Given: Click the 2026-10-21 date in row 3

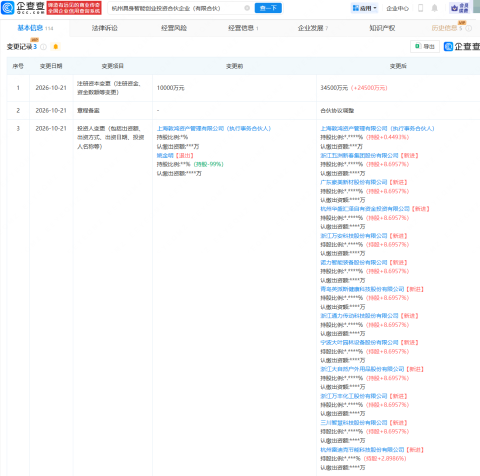Looking at the screenshot, I should [x=51, y=128].
